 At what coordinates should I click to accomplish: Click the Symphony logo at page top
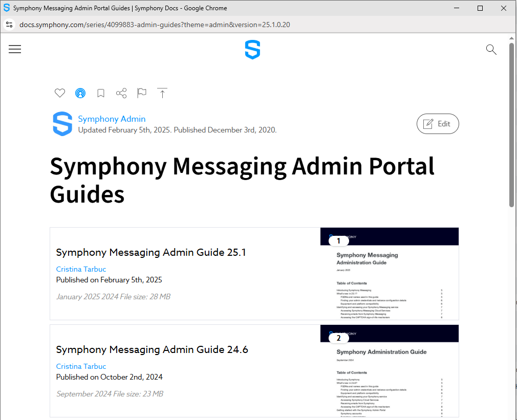[252, 50]
